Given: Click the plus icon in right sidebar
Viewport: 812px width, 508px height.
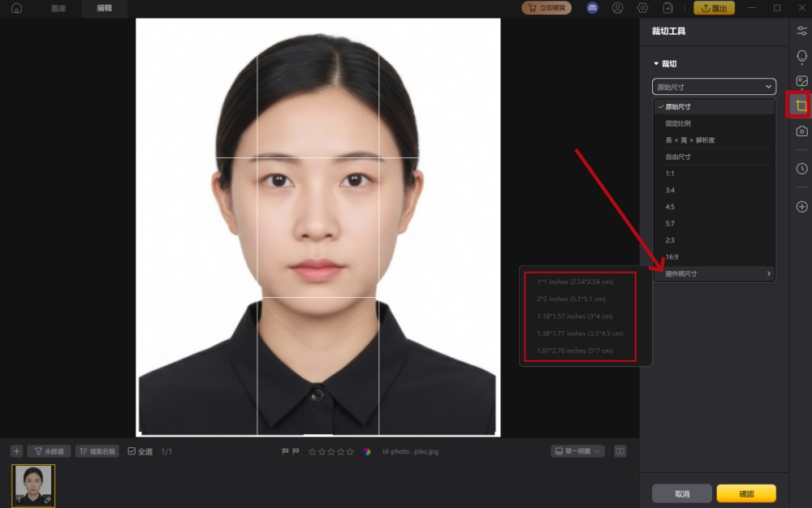Looking at the screenshot, I should coord(801,207).
